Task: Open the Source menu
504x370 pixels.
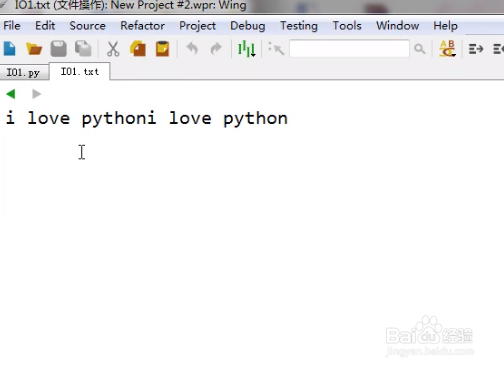Action: (87, 26)
